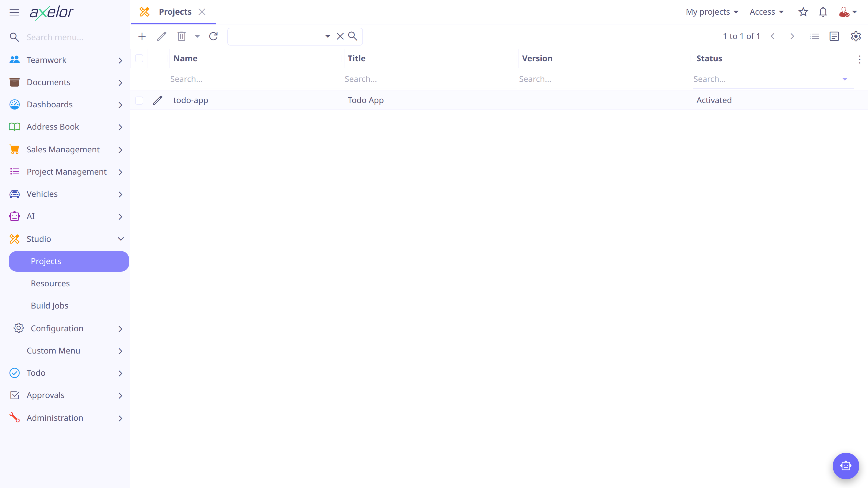The height and width of the screenshot is (488, 868).
Task: Expand the Configuration submenu
Action: click(x=69, y=328)
